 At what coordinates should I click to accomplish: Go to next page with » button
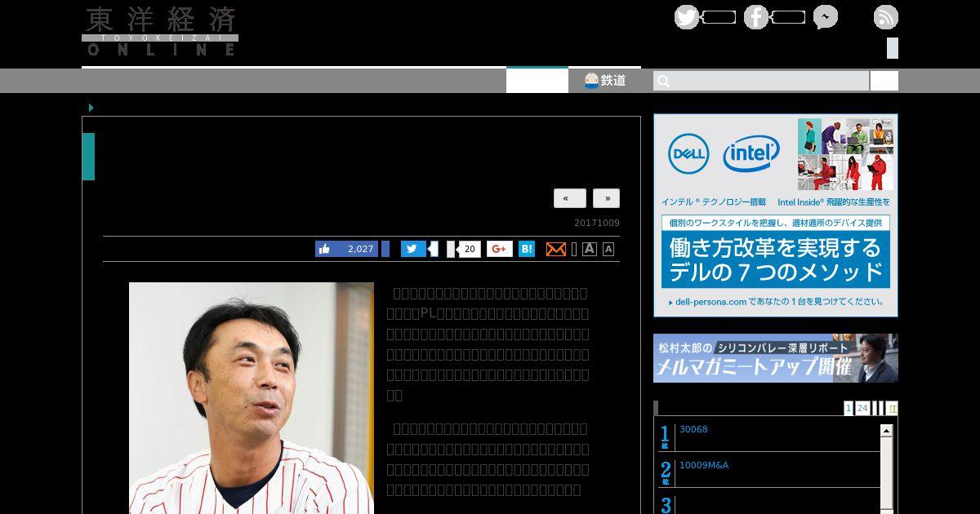606,198
